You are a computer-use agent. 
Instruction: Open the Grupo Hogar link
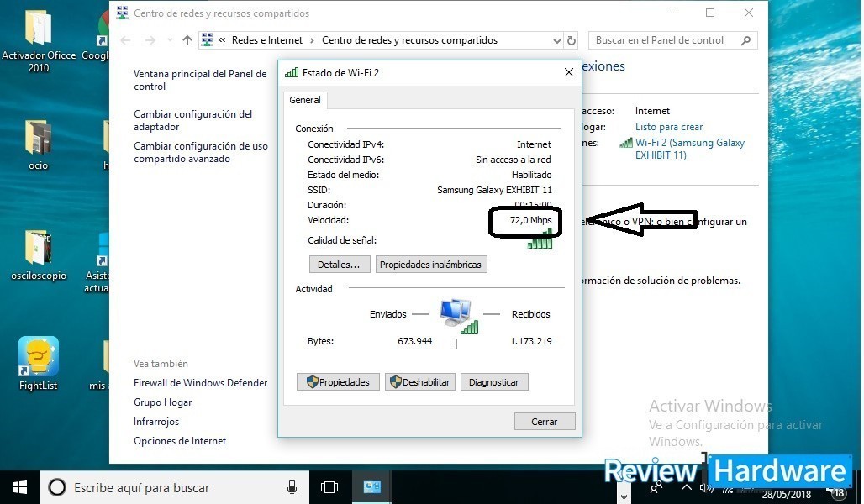coord(162,402)
